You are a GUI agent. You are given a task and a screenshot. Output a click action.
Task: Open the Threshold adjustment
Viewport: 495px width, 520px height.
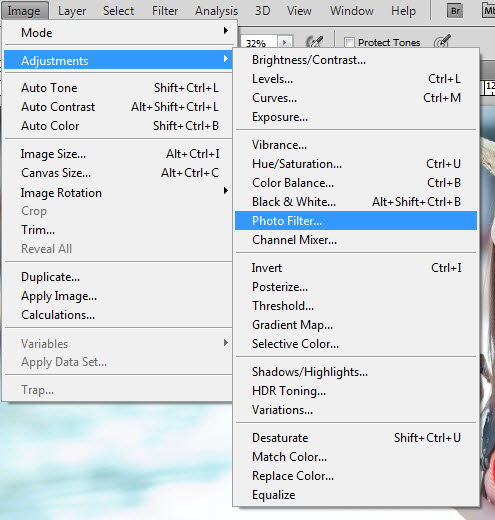click(x=356, y=306)
